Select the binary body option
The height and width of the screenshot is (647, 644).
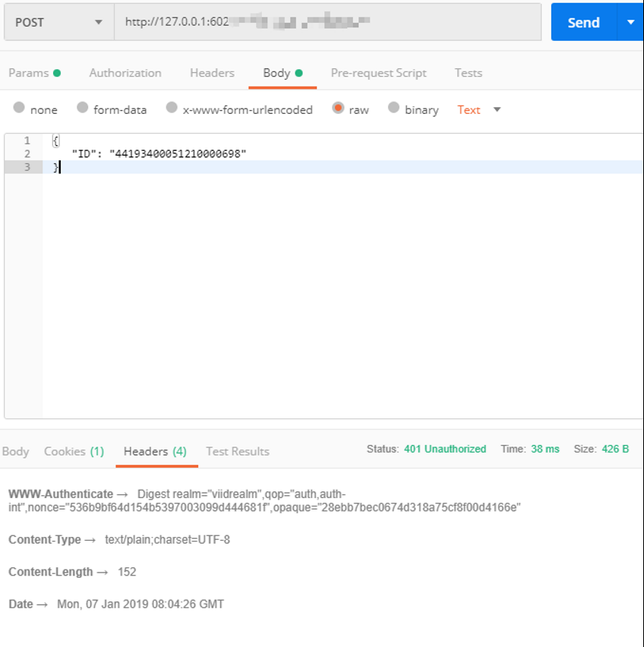pos(410,109)
